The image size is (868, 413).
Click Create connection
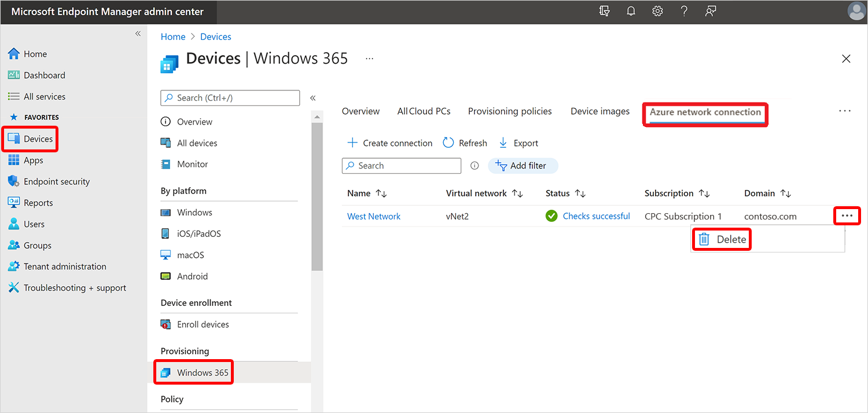click(x=389, y=143)
